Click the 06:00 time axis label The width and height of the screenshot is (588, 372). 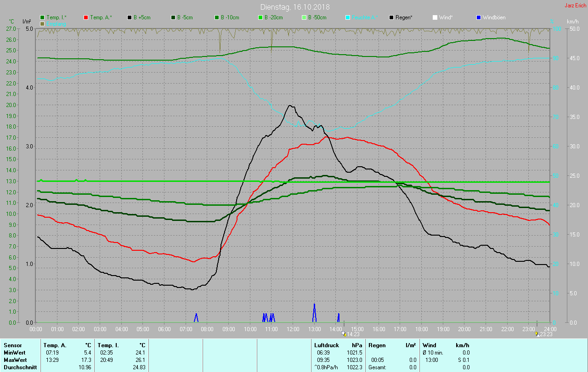tap(164, 329)
